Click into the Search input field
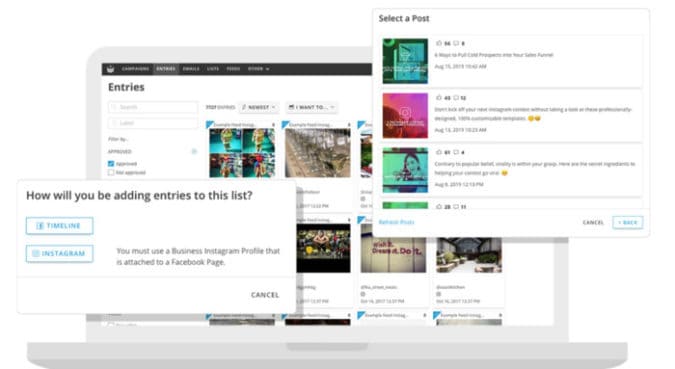The width and height of the screenshot is (675, 369). 153,107
